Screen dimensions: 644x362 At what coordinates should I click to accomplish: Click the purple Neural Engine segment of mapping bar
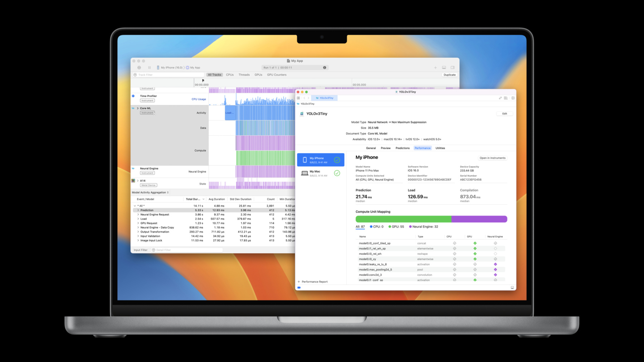479,219
